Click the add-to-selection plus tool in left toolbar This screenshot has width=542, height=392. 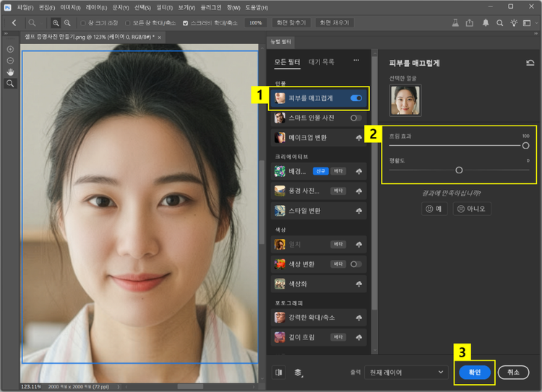point(10,49)
